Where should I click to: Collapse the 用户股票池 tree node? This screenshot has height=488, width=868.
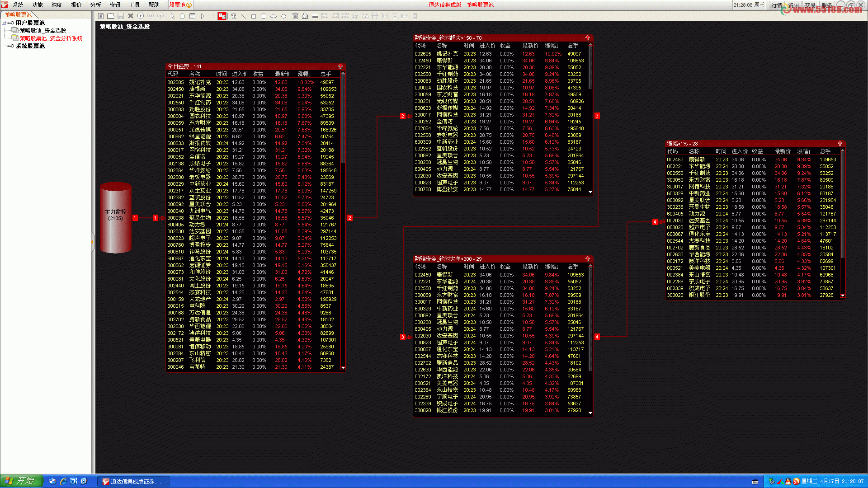pos(4,23)
